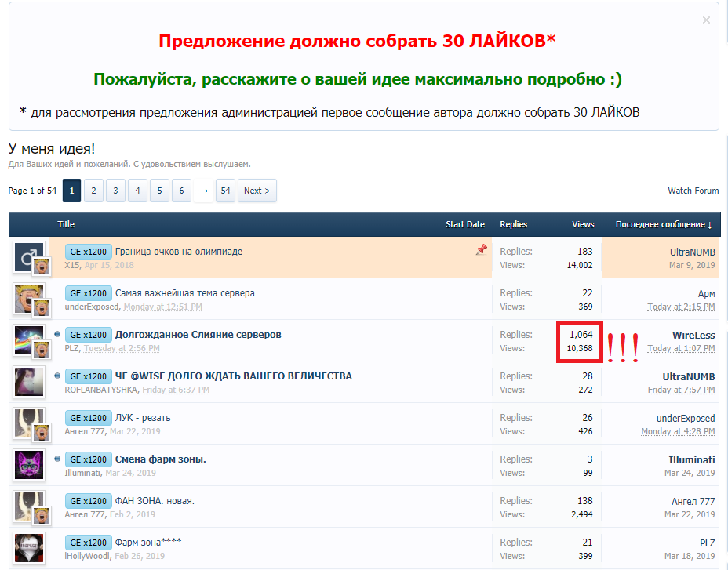The image size is (728, 570).
Task: Sort threads by the Views column header
Action: (x=582, y=224)
